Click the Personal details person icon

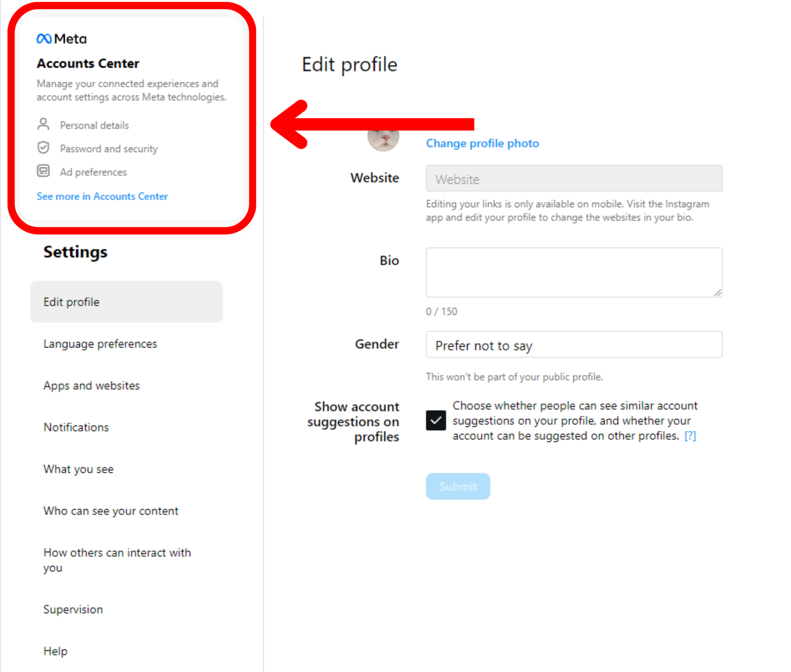click(x=43, y=124)
